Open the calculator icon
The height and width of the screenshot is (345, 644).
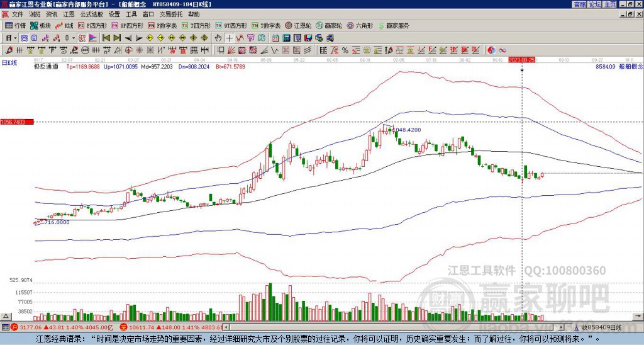287,38
